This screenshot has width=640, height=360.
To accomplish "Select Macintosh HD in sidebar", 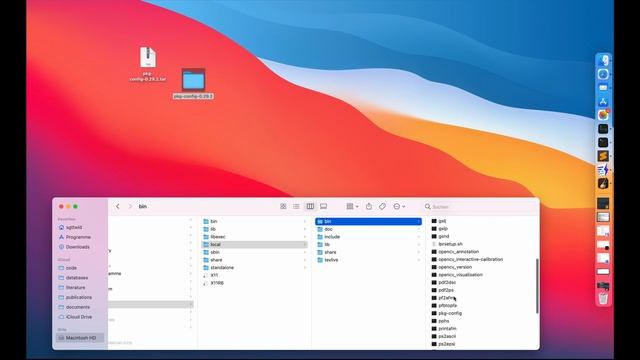I will tap(80, 338).
